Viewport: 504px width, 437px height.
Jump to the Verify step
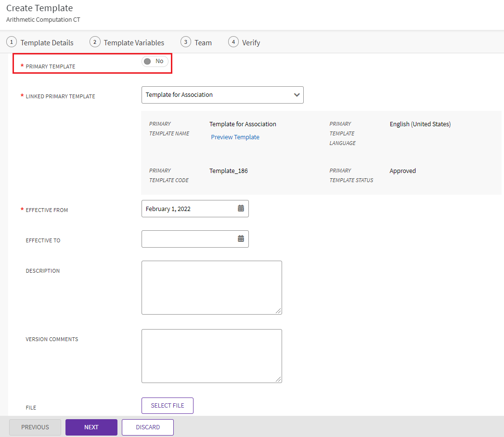[245, 42]
